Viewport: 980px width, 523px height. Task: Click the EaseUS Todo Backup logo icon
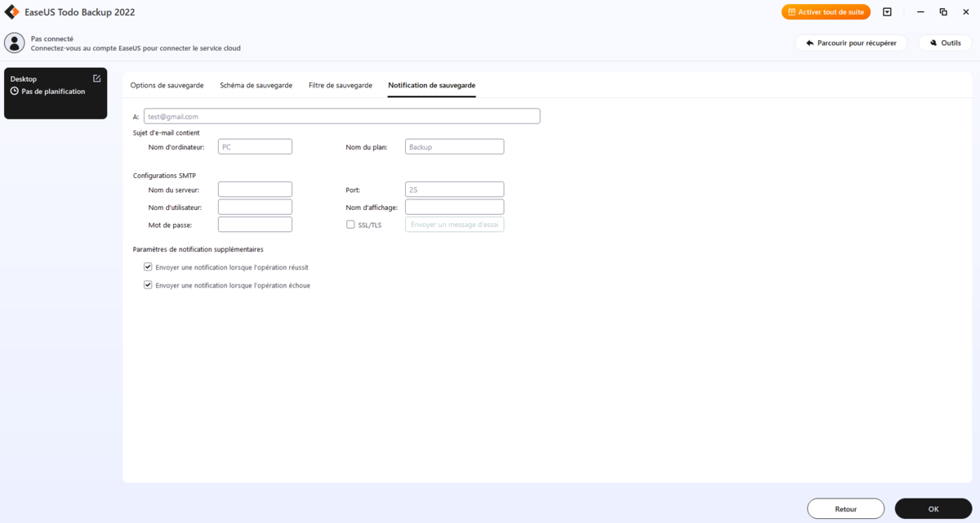12,12
